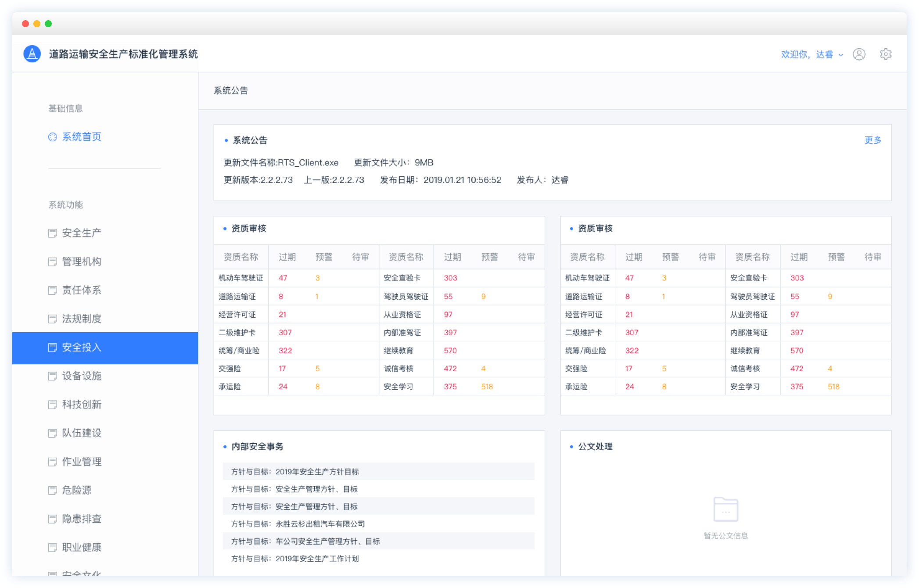Click the icon beside 系统首页
This screenshot has width=919, height=588.
[x=53, y=137]
